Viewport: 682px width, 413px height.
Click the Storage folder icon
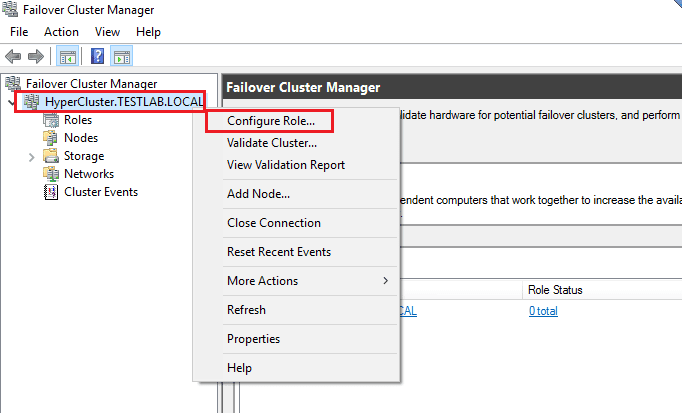coord(51,156)
